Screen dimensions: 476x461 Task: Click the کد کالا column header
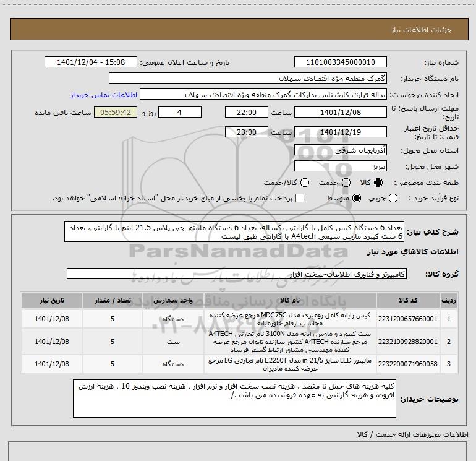[408, 301]
